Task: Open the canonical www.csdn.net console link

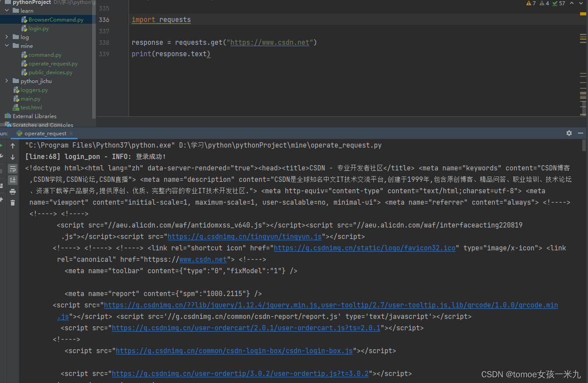Action: (x=203, y=259)
